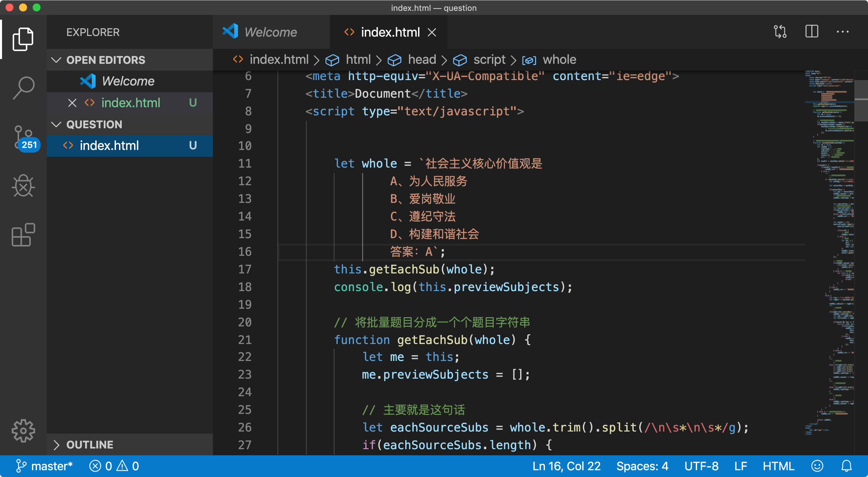Close the index.html editor tab

[432, 32]
